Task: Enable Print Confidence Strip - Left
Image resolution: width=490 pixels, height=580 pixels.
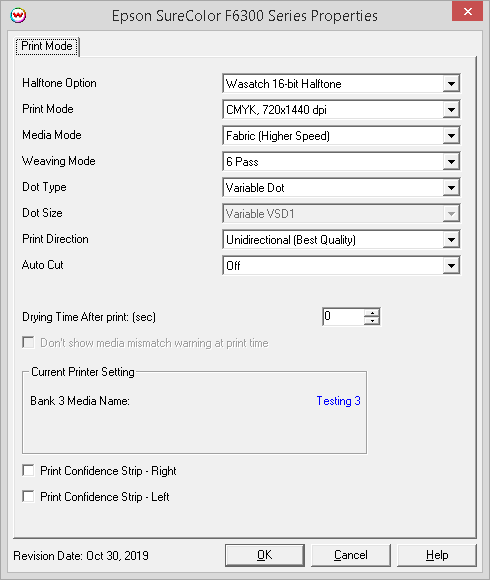Action: 28,496
